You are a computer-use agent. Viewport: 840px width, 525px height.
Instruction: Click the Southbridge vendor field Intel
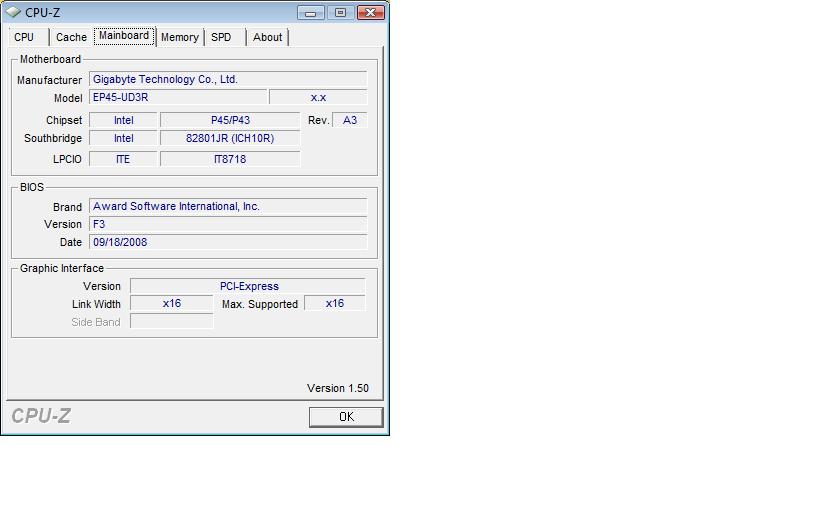point(123,138)
